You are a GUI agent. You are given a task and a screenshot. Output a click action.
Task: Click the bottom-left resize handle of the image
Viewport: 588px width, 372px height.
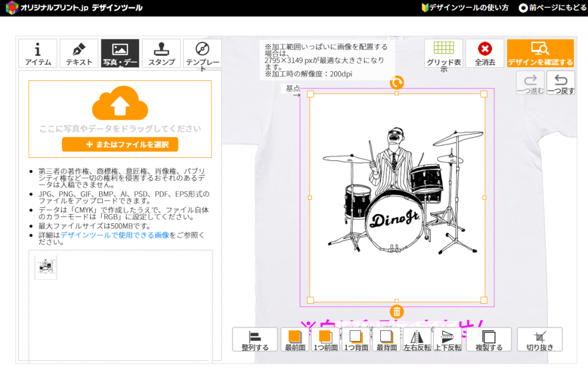pos(311,300)
